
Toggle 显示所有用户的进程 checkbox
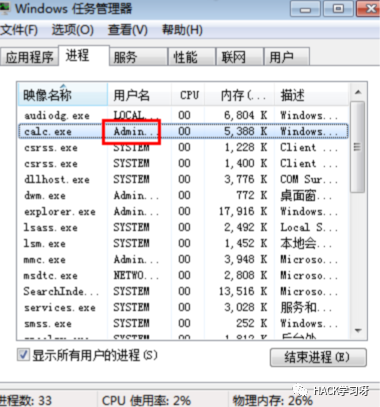23,355
